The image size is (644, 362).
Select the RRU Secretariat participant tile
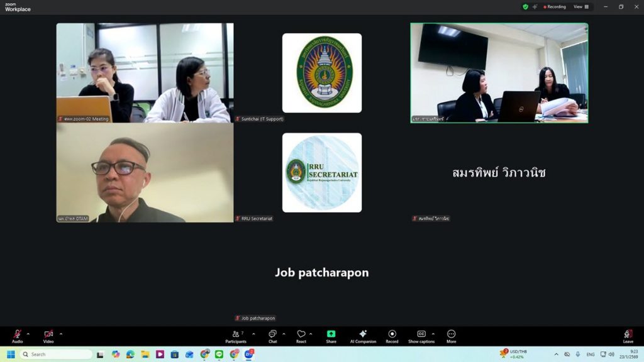321,173
